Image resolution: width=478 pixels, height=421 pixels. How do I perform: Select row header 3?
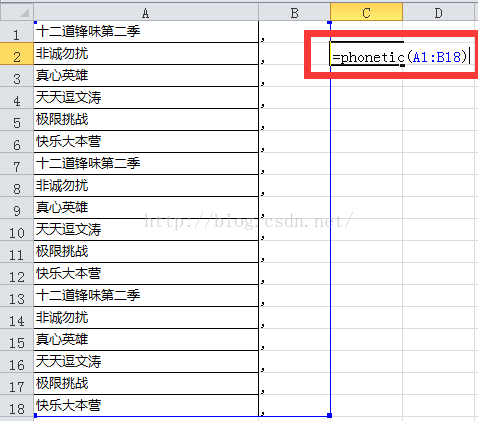tap(17, 76)
